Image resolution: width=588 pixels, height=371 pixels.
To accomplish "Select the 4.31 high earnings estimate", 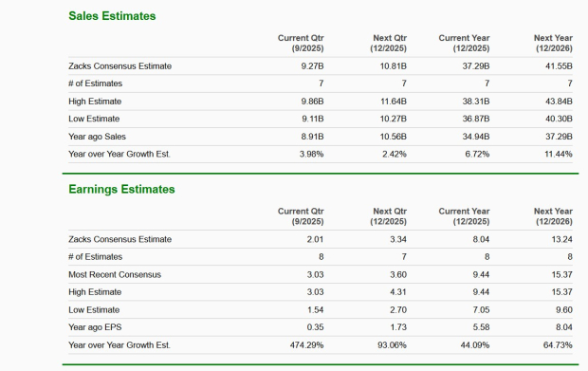I will tap(398, 292).
